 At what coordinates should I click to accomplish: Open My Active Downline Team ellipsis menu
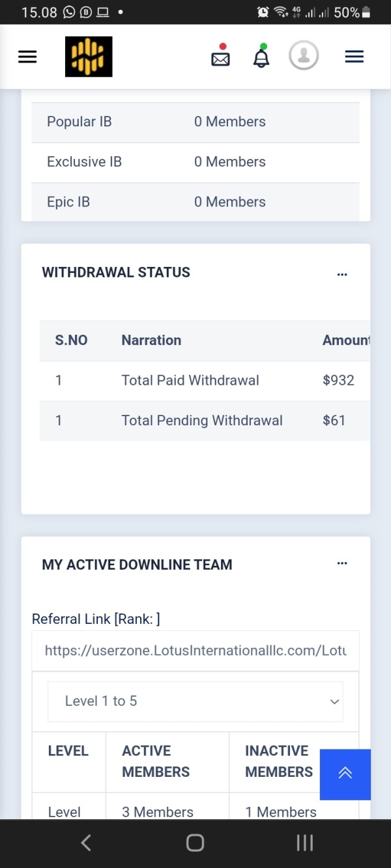342,563
